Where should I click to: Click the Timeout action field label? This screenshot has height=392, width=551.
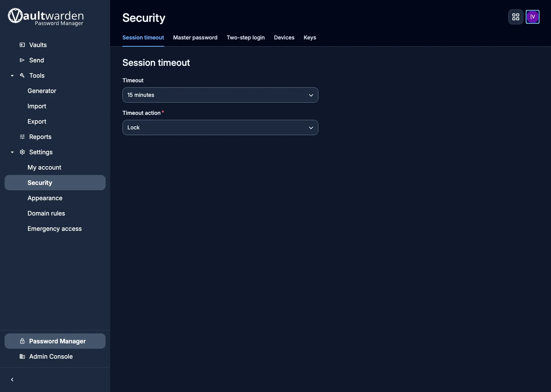click(x=142, y=113)
